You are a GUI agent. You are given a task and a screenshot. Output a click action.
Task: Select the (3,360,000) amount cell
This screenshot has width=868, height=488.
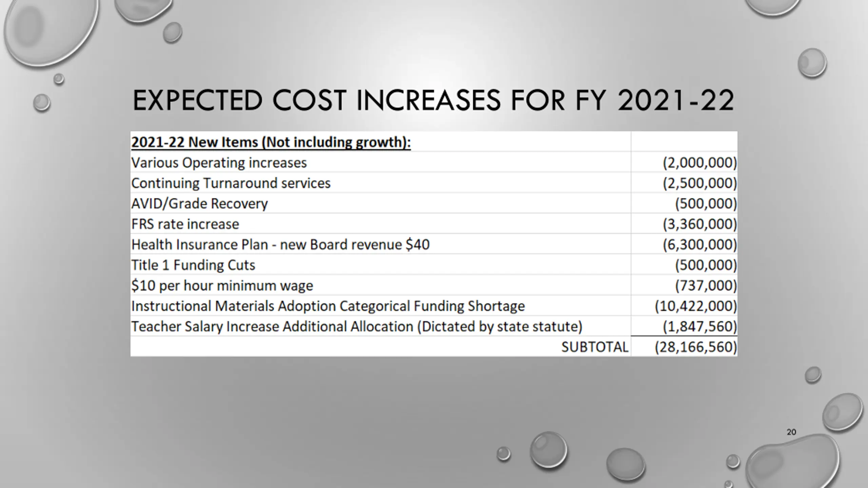tap(700, 224)
